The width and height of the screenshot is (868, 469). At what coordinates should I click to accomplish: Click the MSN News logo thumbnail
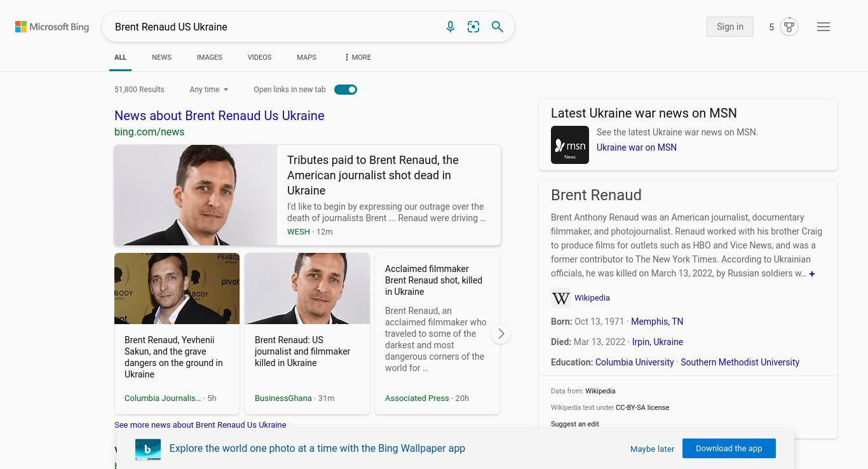[570, 145]
